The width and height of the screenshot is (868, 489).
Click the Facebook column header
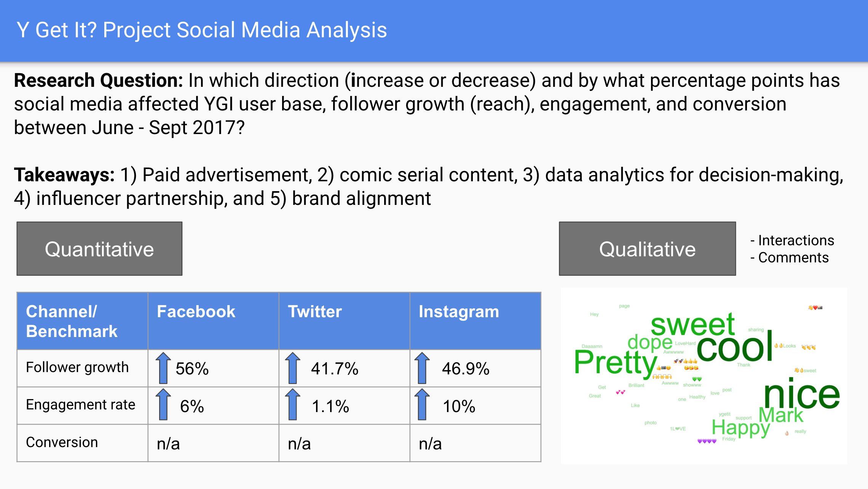pos(213,321)
